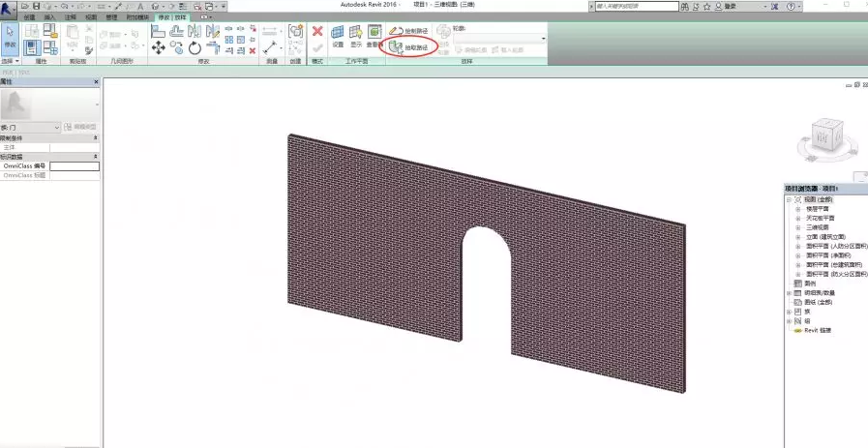868x448 pixels.
Task: Open the Help question mark icon
Action: (791, 7)
